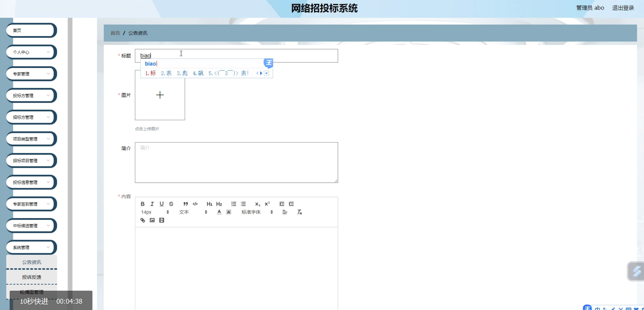Insert an ordered numbered list

coord(234,204)
